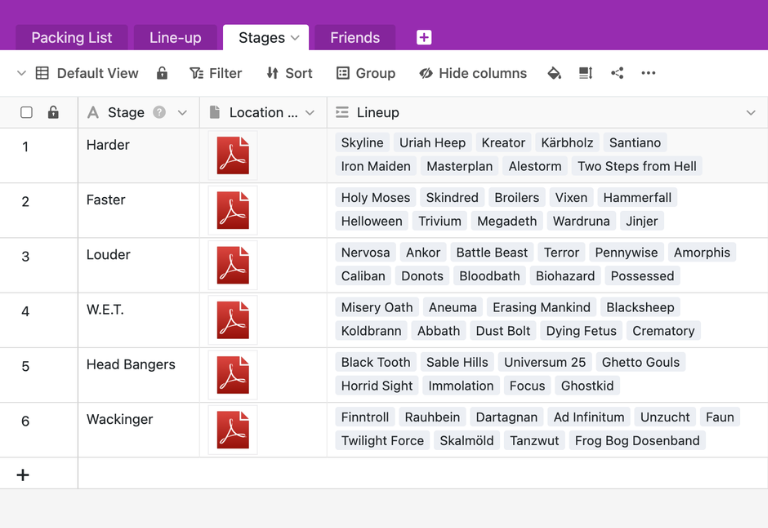Image resolution: width=768 pixels, height=528 pixels.
Task: Open Lineup column dropdown menu
Action: click(x=750, y=113)
